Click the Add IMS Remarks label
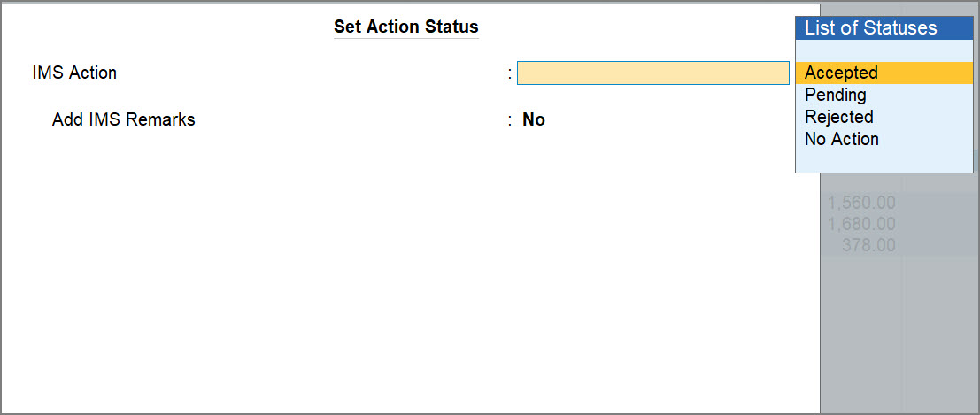980x415 pixels. 123,119
